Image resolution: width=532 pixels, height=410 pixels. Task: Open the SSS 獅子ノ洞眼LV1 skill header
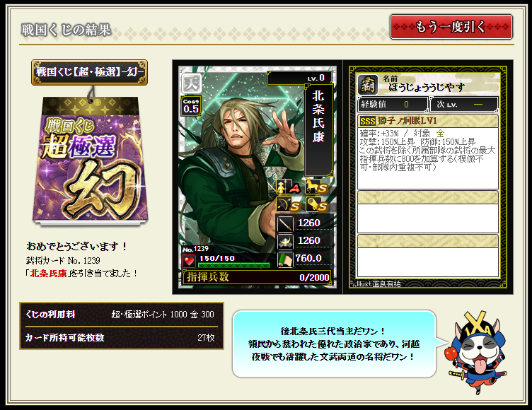[428, 121]
